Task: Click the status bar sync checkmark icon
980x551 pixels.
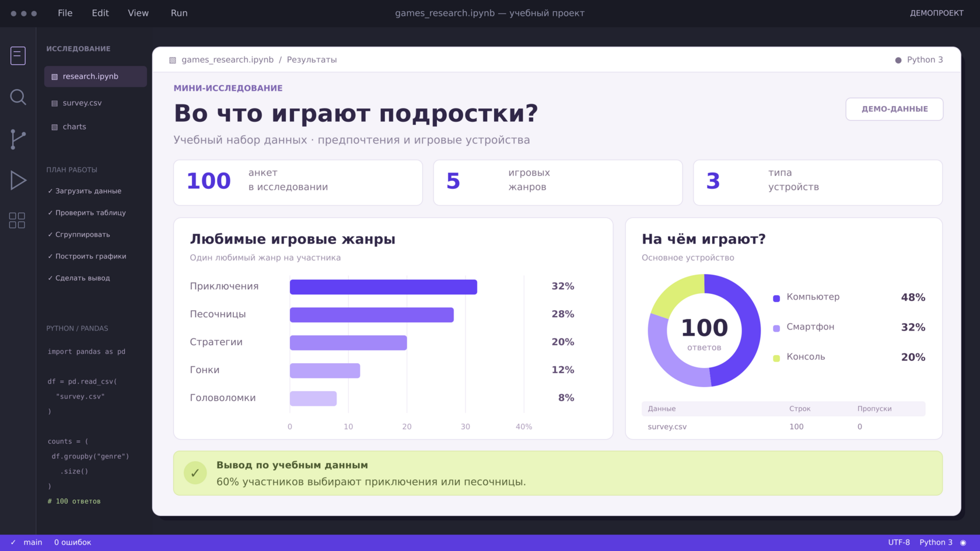Action: coord(13,542)
